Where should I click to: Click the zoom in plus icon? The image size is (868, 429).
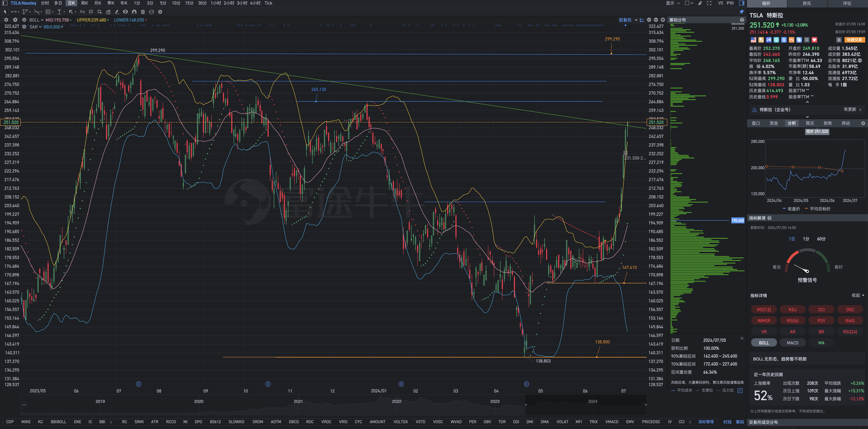[x=663, y=20]
